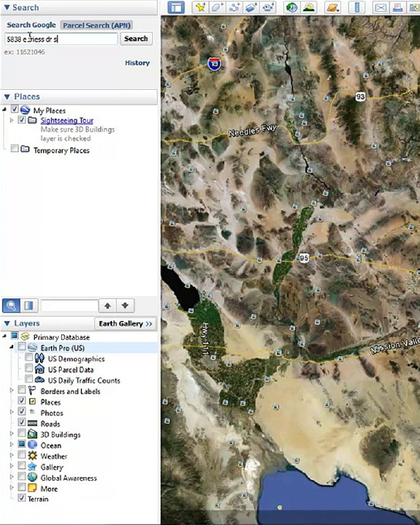Viewport: 420px width, 525px height.
Task: Select the Add Polygon tool
Action: [217, 8]
